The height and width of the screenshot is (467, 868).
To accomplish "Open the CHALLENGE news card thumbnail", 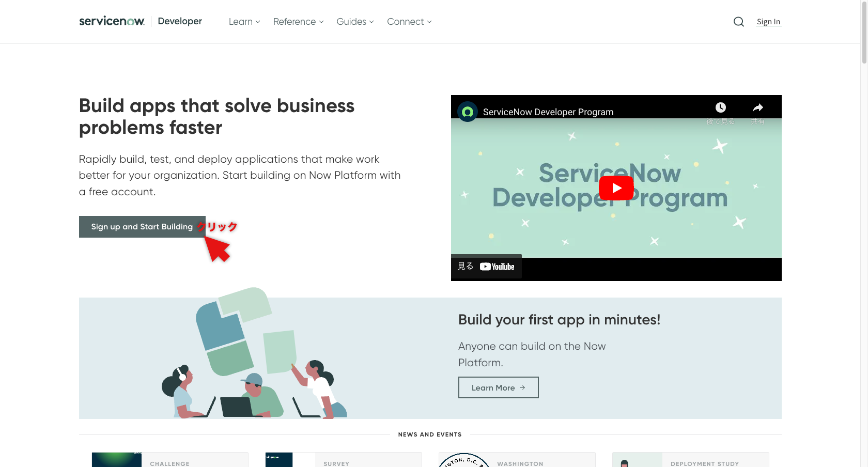I will point(116,461).
